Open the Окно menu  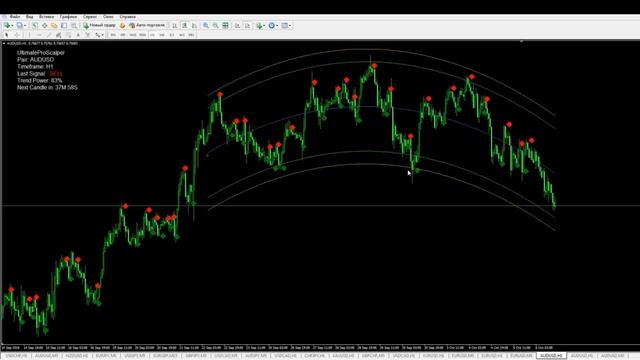click(x=108, y=17)
